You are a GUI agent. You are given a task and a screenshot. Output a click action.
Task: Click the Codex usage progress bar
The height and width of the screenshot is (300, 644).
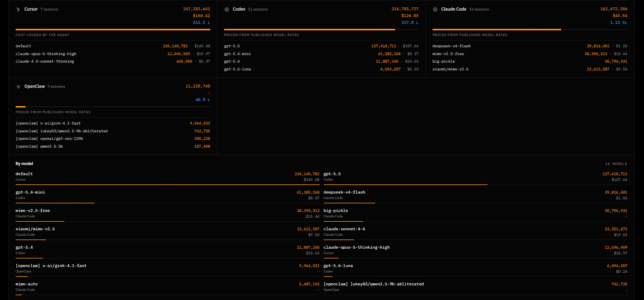click(x=321, y=30)
